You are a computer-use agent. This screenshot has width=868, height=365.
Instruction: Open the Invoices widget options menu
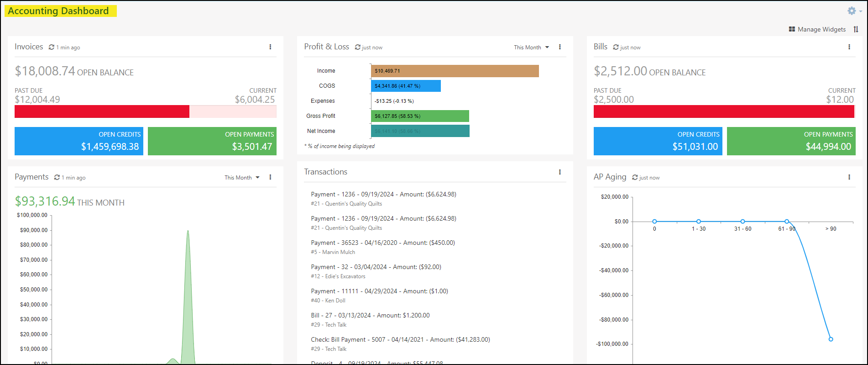pyautogui.click(x=270, y=47)
